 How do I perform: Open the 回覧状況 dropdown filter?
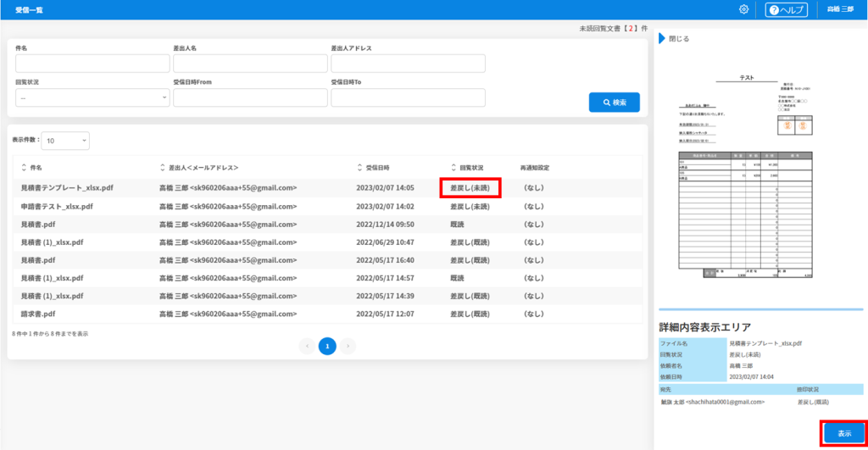click(92, 97)
